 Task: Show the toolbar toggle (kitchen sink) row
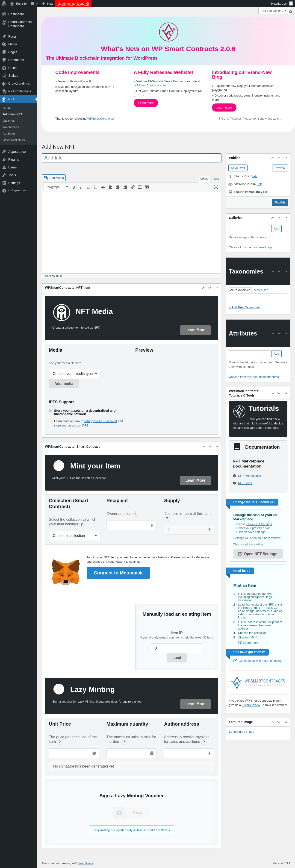point(147,187)
